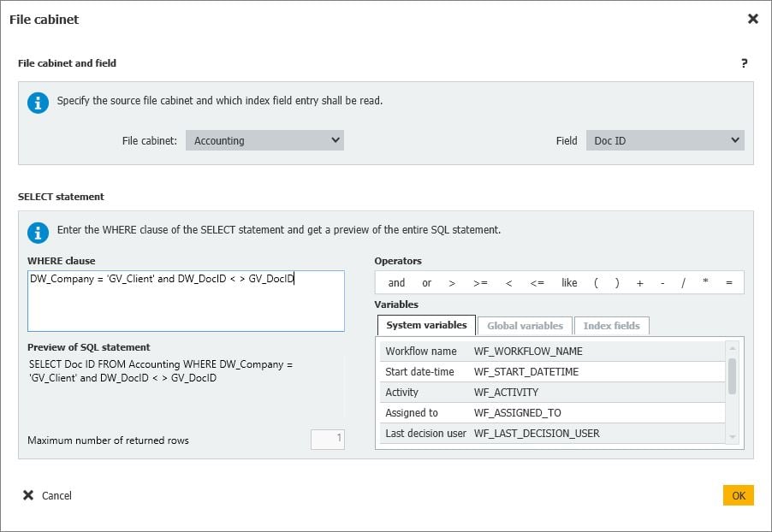
Task: Close the File cabinet dialog
Action: pos(752,19)
